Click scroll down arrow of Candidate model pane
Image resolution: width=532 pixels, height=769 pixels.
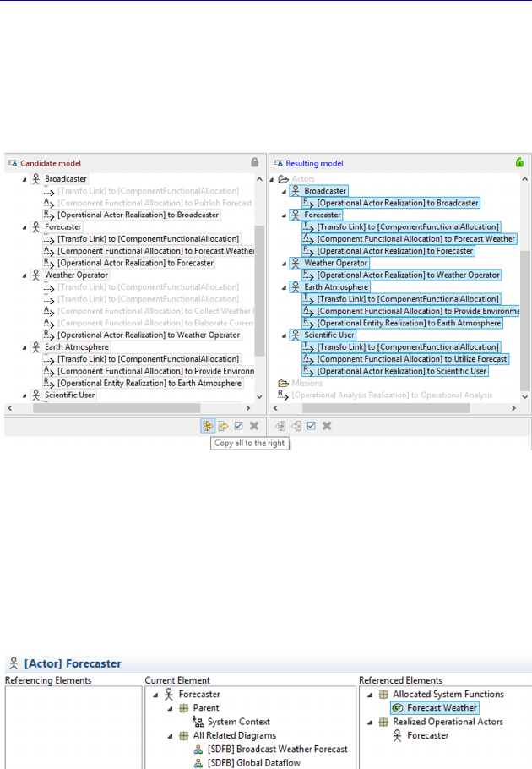[259, 397]
